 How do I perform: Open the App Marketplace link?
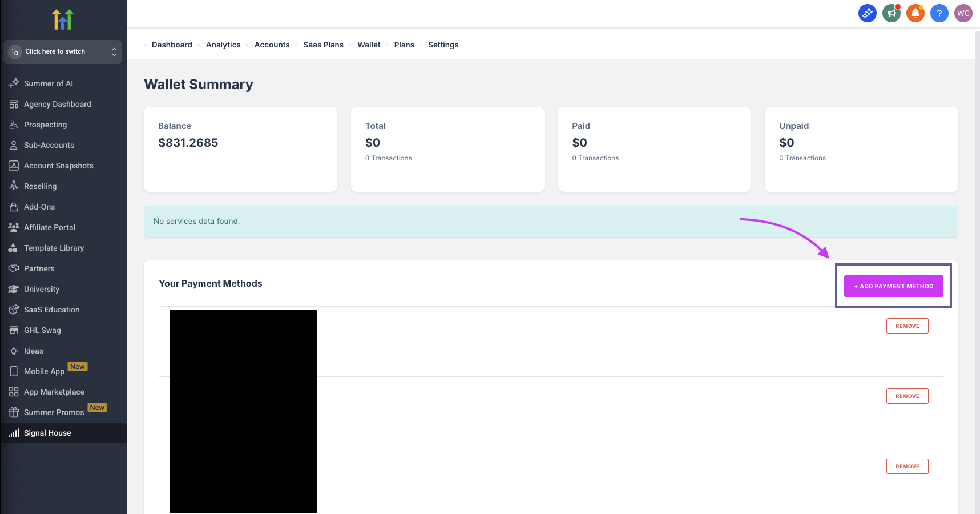(x=54, y=392)
